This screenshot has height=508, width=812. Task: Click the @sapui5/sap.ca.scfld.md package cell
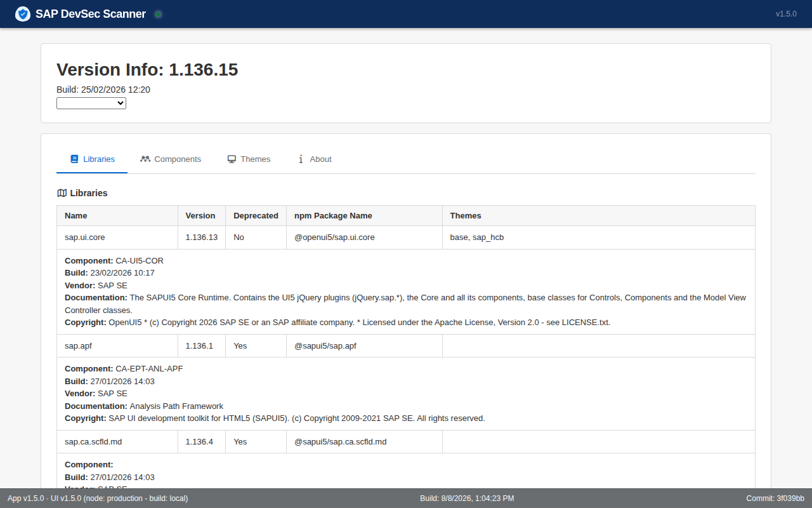coord(364,441)
